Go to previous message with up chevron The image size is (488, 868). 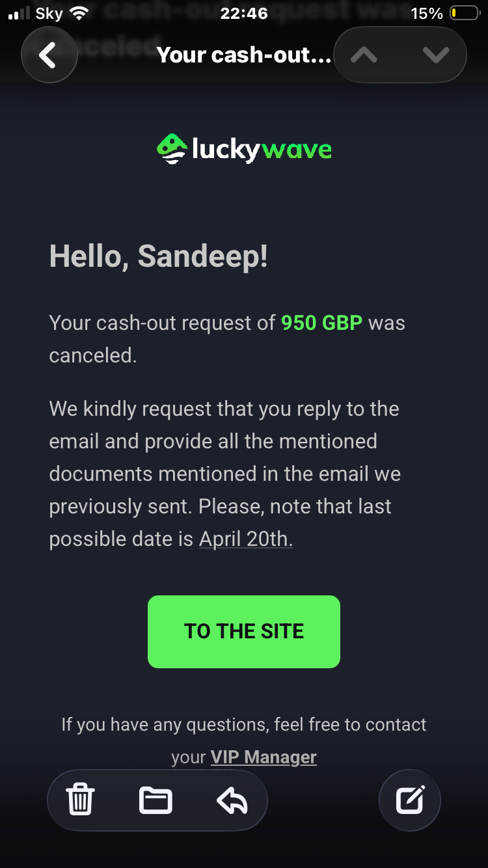tap(364, 55)
